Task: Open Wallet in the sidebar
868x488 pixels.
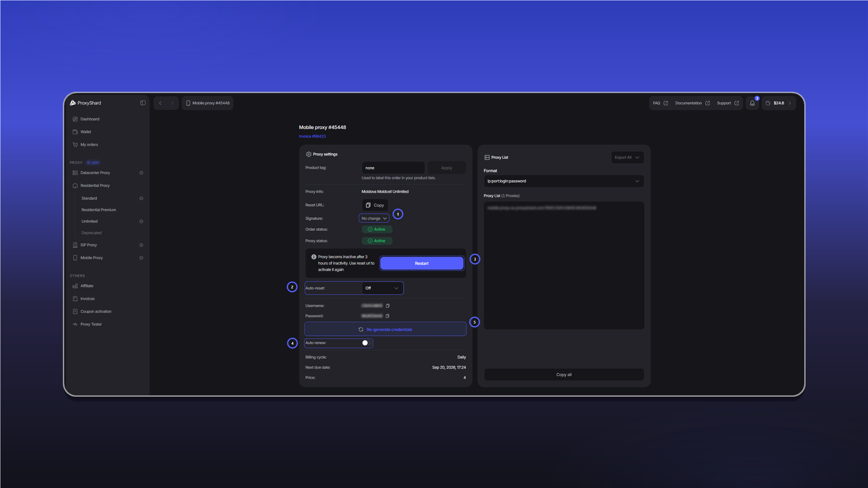Action: pos(85,132)
